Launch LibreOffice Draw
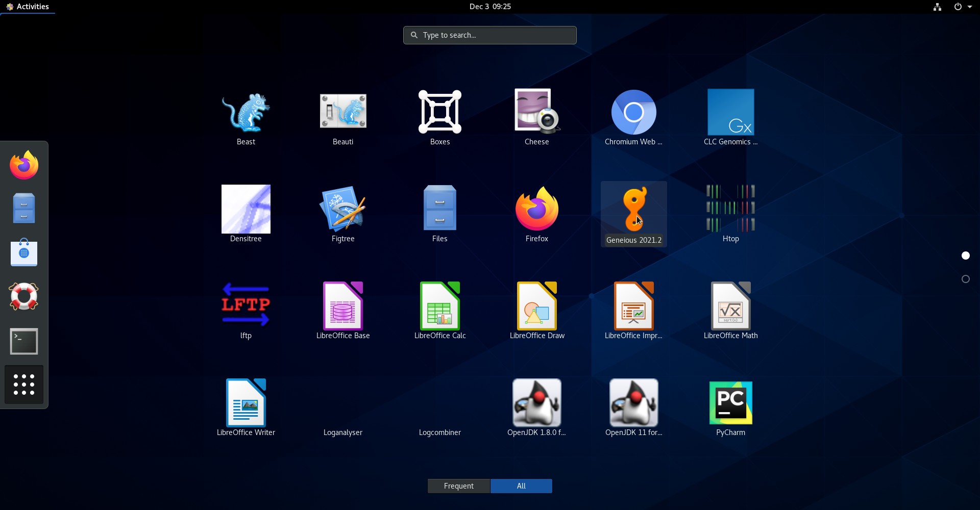The width and height of the screenshot is (980, 510). click(536, 311)
